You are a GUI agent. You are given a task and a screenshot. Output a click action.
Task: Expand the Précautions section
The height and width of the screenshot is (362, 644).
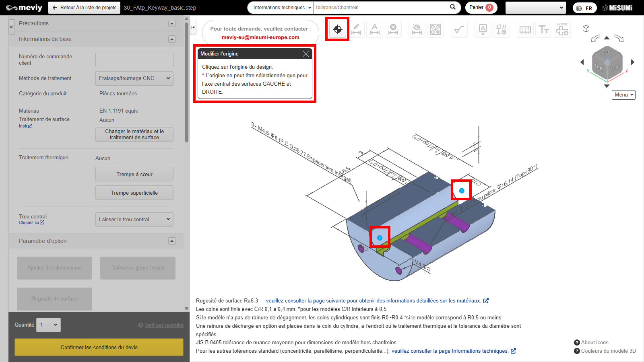[x=172, y=24]
